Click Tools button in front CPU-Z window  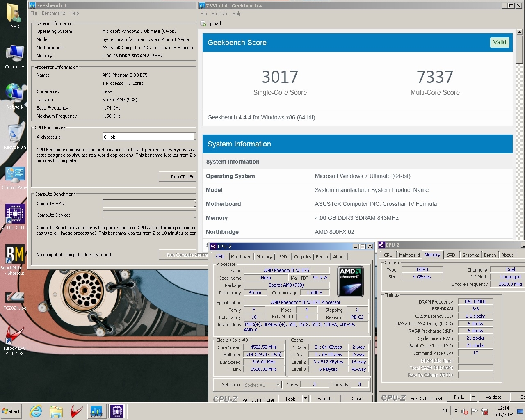290,399
